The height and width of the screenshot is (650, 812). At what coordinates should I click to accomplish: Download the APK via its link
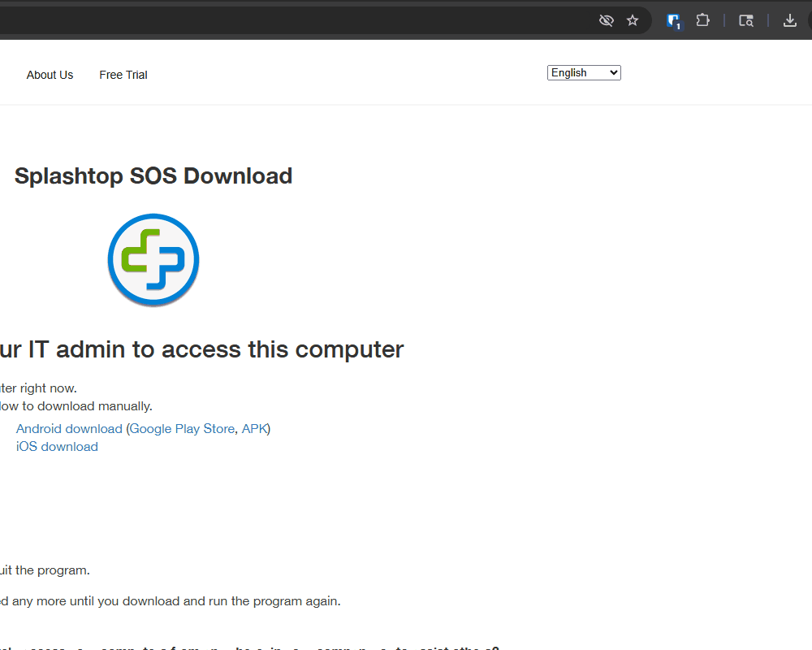tap(254, 428)
